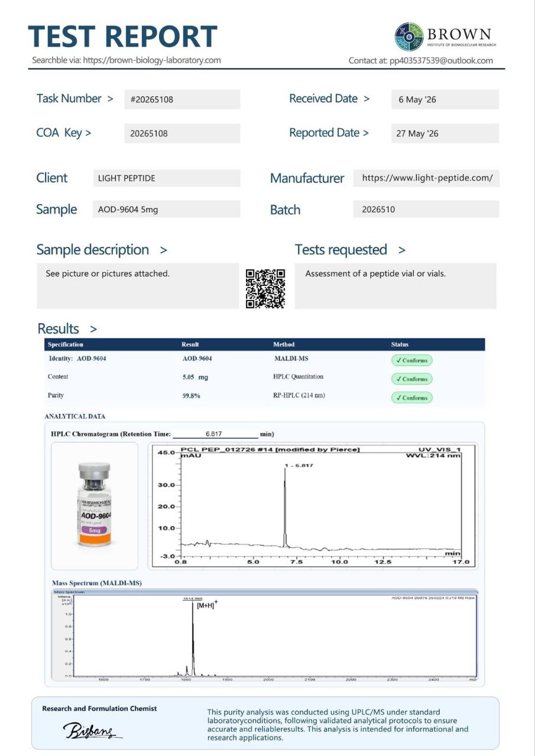The image size is (535, 756).
Task: Click the Purity Conforms status badge
Action: coord(411,397)
